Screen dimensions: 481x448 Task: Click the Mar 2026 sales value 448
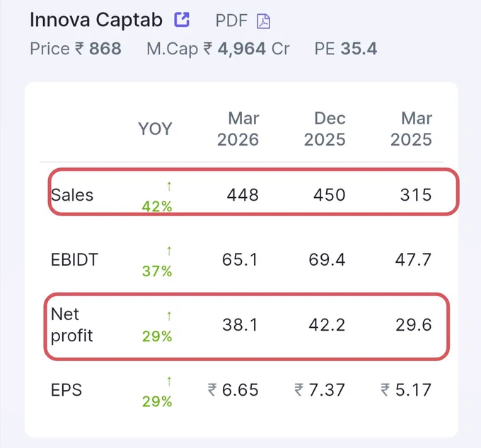point(243,195)
